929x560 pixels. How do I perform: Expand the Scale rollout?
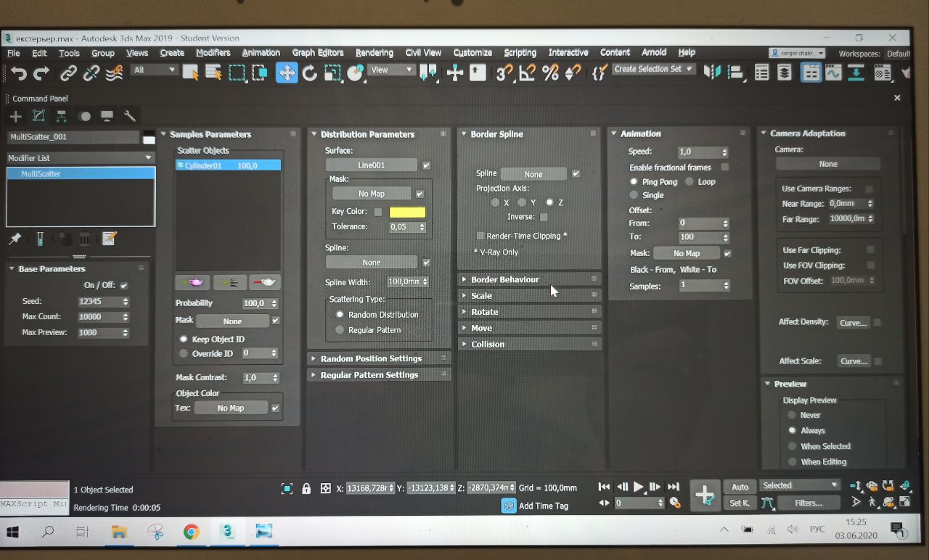coord(529,295)
